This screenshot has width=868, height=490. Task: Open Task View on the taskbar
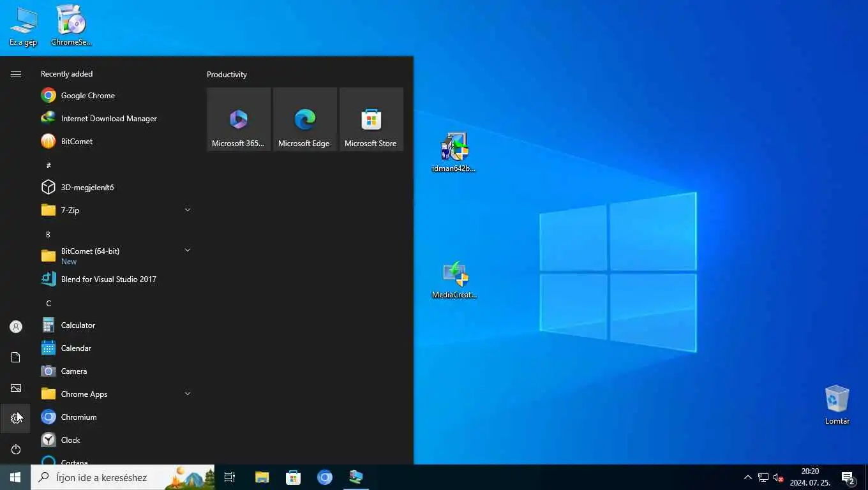point(230,477)
